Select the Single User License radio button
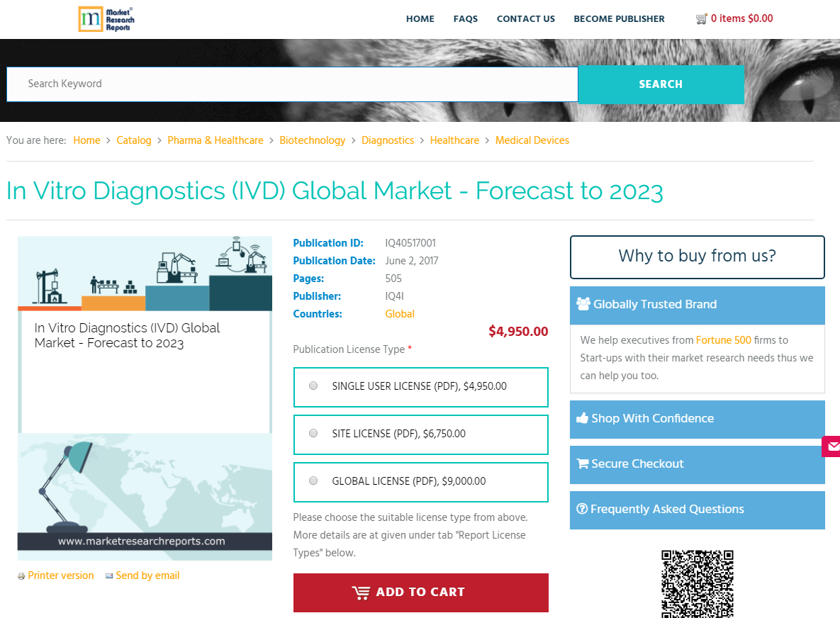This screenshot has width=840, height=618. pos(313,385)
